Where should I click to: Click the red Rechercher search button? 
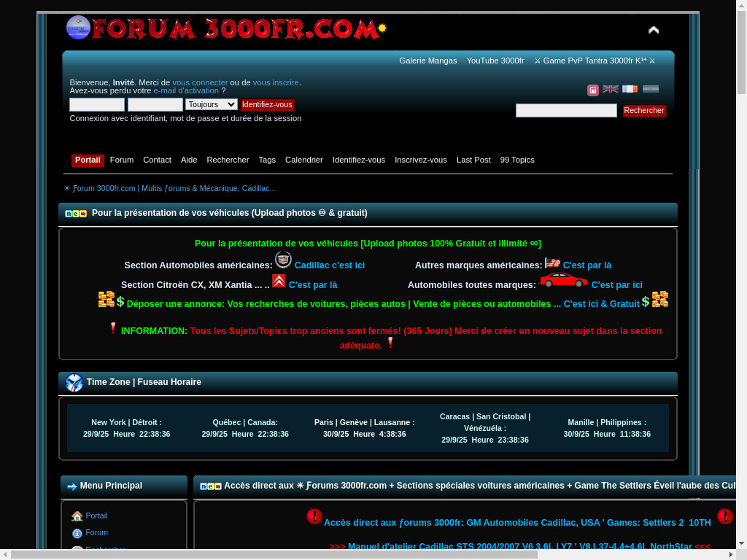tap(643, 111)
